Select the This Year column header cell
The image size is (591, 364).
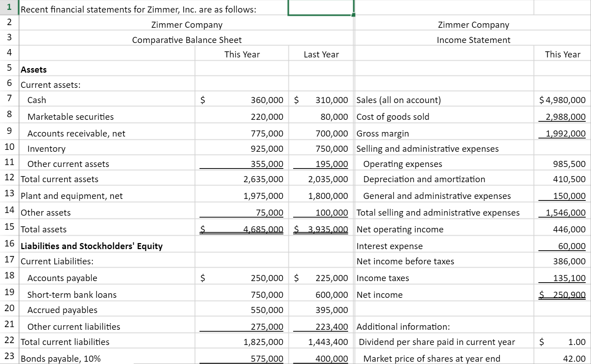point(242,54)
